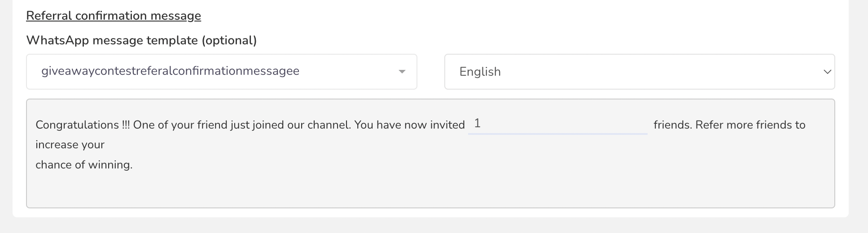Click the text 'chance of winning.'

point(84,165)
